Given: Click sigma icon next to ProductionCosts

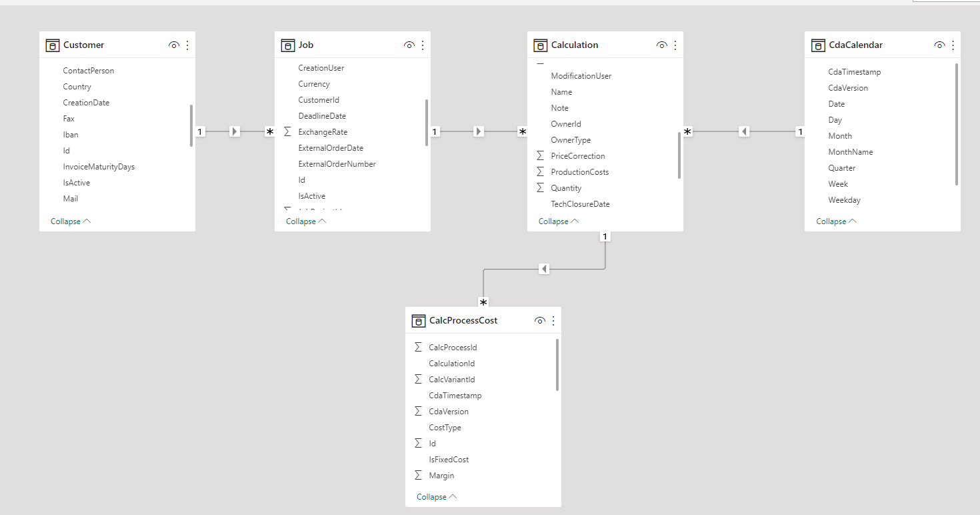Looking at the screenshot, I should (x=541, y=172).
